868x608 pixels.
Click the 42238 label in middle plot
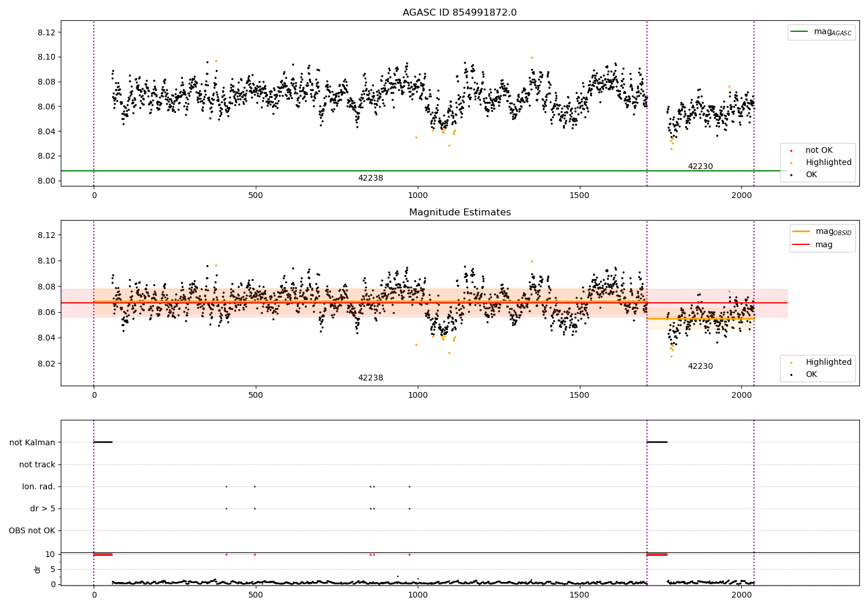(x=370, y=378)
